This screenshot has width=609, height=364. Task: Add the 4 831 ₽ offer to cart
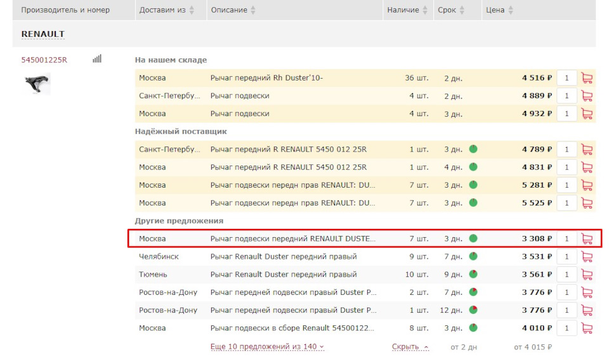(587, 167)
